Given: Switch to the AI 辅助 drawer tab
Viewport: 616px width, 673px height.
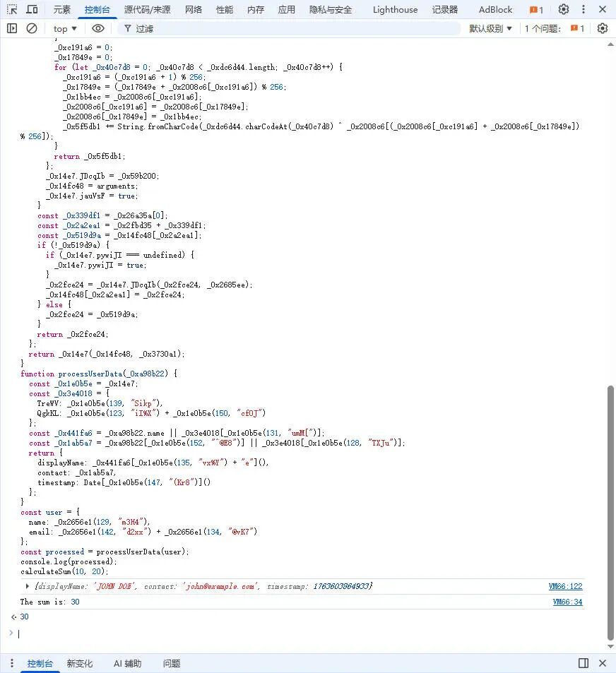Looking at the screenshot, I should tap(126, 663).
